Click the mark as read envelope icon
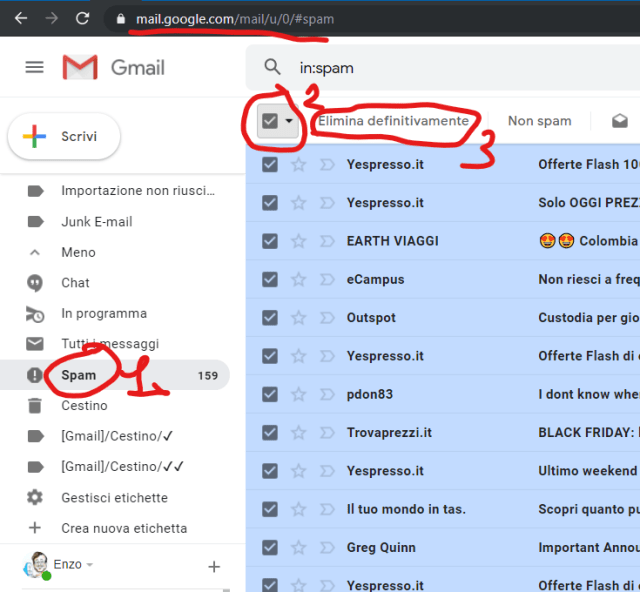640x592 pixels. (620, 121)
